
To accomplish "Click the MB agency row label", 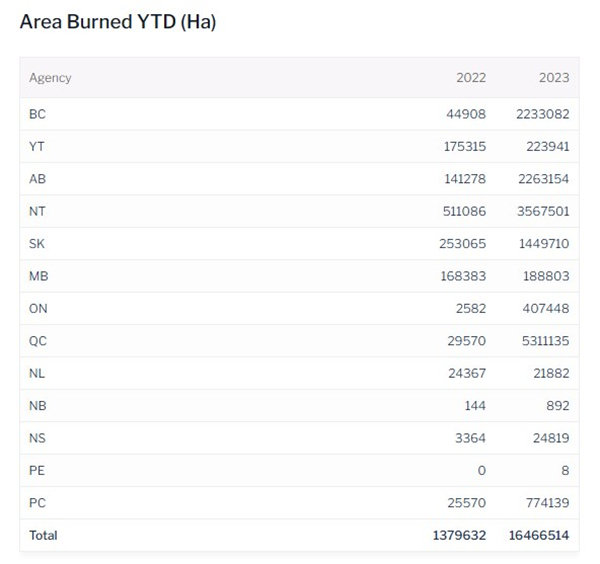I will point(39,277).
